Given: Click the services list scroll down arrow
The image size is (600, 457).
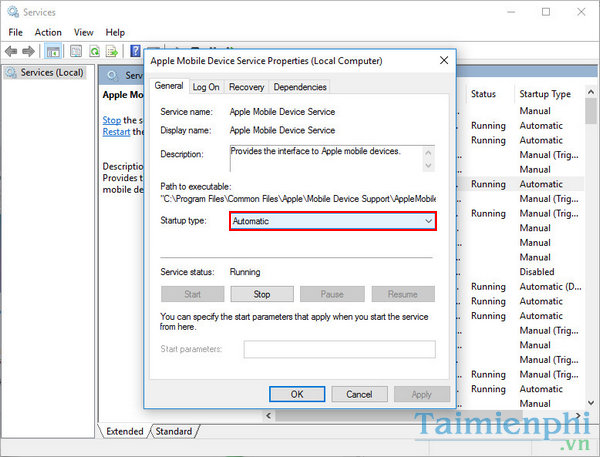Looking at the screenshot, I should (591, 403).
